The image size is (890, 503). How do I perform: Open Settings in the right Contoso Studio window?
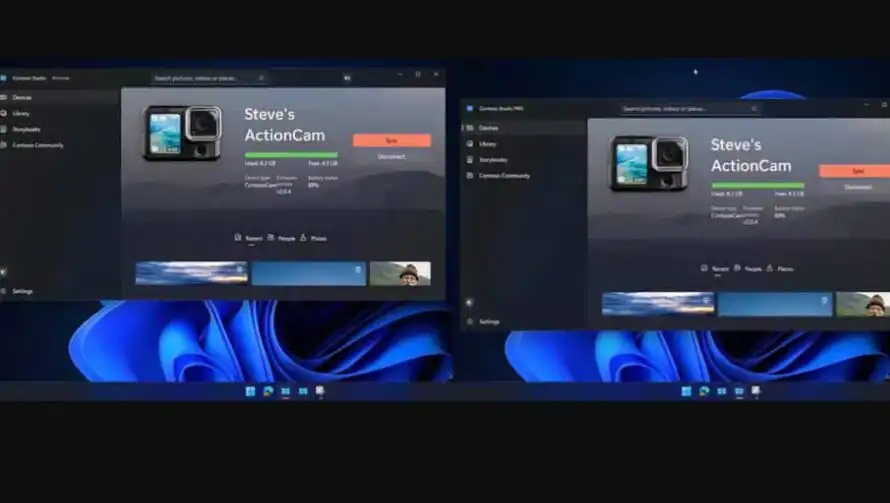[488, 321]
